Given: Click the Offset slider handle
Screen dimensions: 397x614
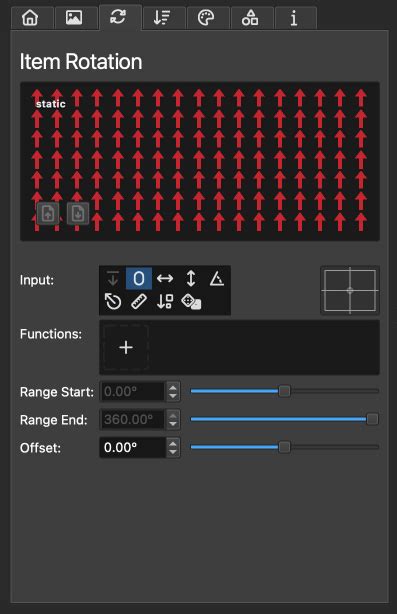Looking at the screenshot, I should coord(284,447).
